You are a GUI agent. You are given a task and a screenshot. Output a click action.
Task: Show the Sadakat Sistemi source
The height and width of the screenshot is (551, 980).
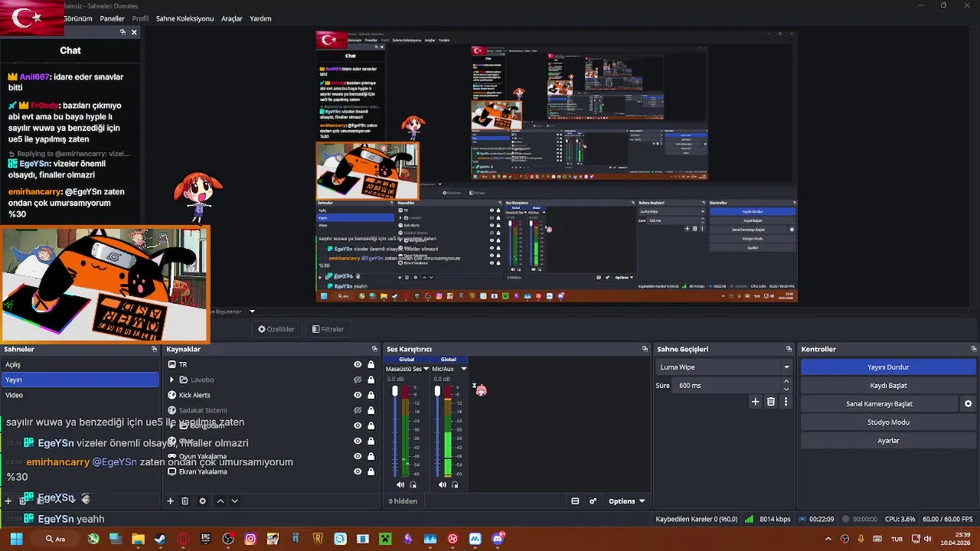coord(357,410)
